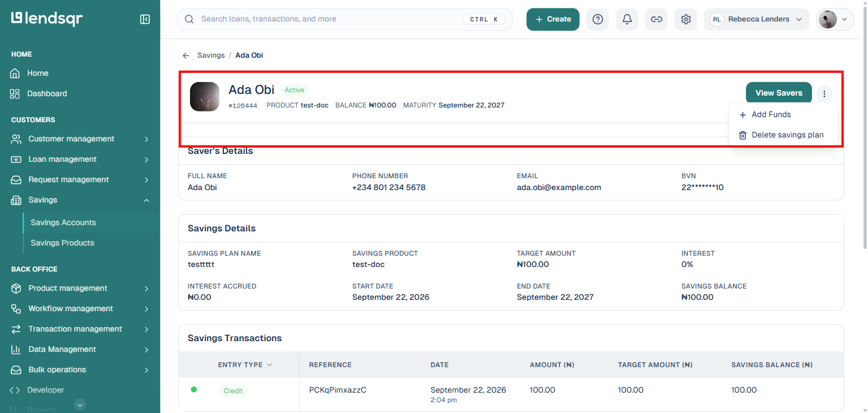Click the Workflow management icon
Image resolution: width=868 pixels, height=413 pixels.
coord(16,309)
